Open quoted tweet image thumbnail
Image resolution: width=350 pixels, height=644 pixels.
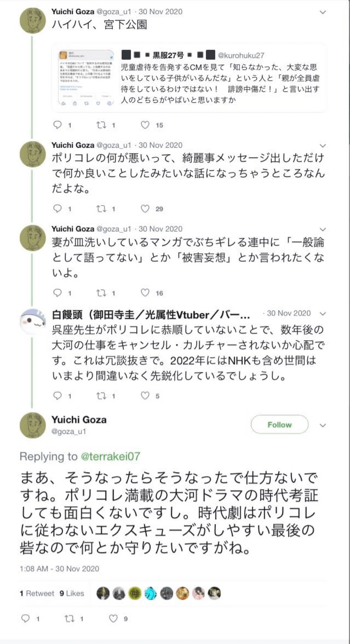coord(86,78)
